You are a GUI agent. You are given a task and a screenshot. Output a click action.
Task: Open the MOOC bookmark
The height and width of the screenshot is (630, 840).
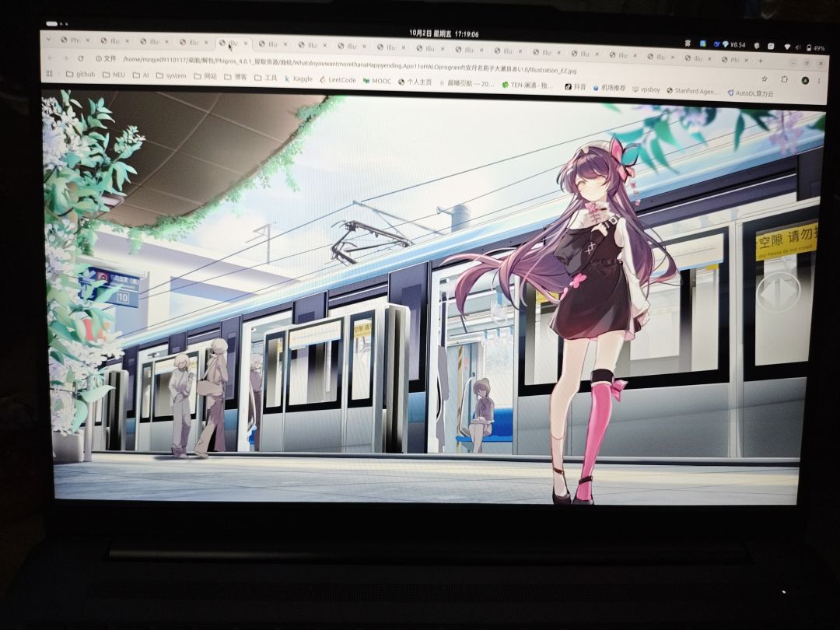(377, 81)
